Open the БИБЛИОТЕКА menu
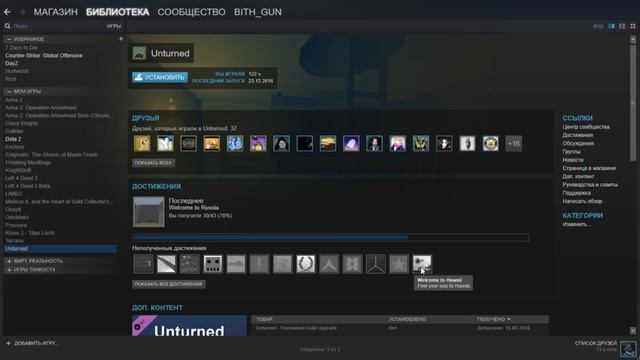 [x=118, y=12]
